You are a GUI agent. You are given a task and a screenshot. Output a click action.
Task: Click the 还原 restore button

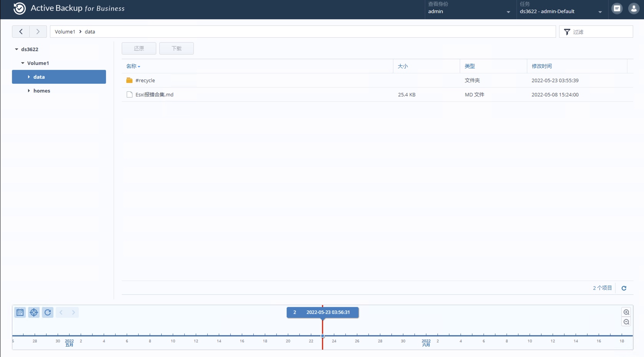(139, 48)
